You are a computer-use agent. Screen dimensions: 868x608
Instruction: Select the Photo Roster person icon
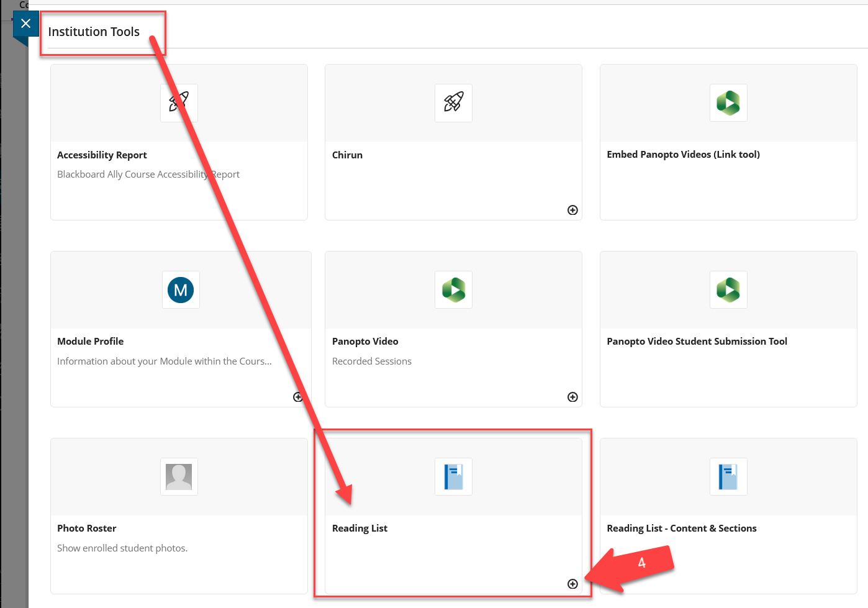(x=179, y=476)
